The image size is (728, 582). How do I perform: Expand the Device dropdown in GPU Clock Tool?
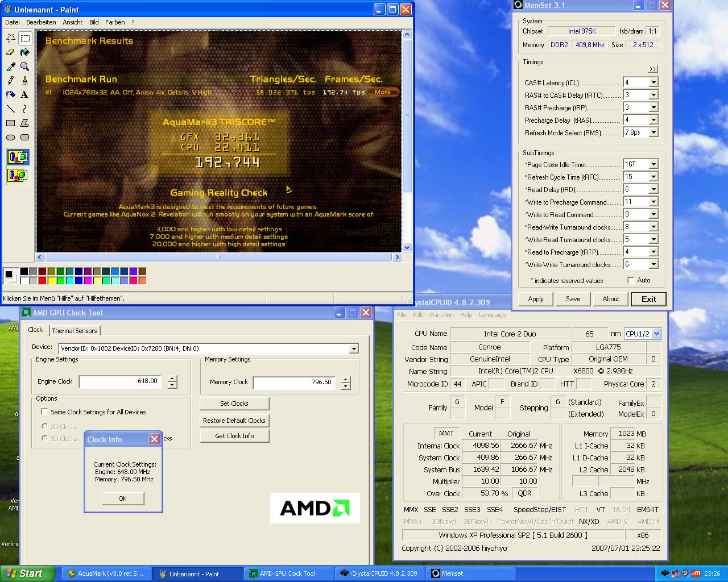tap(354, 348)
